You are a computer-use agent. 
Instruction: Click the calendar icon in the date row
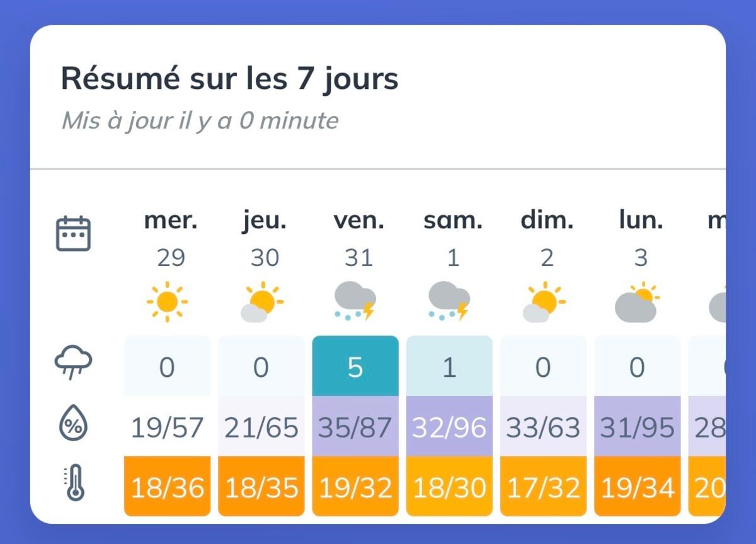(74, 233)
